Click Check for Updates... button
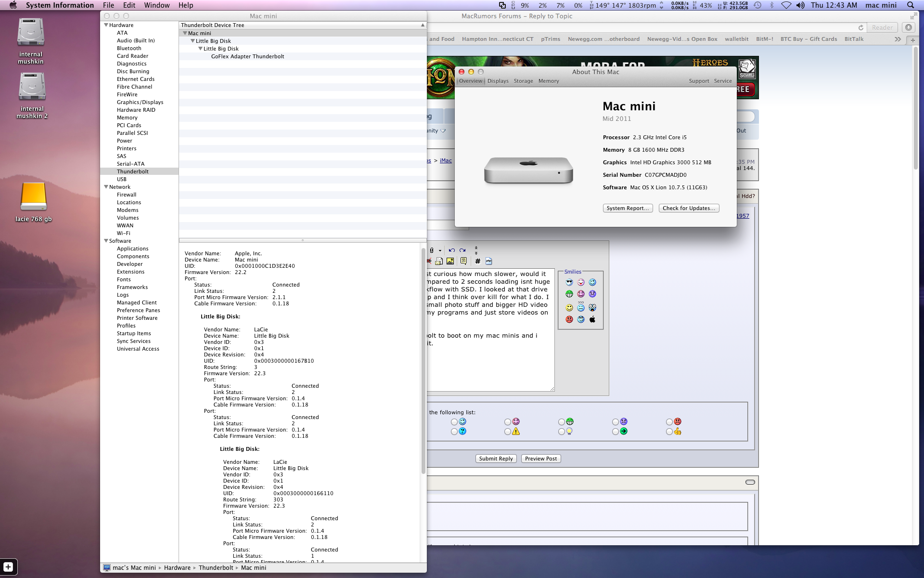This screenshot has width=924, height=578. click(689, 208)
